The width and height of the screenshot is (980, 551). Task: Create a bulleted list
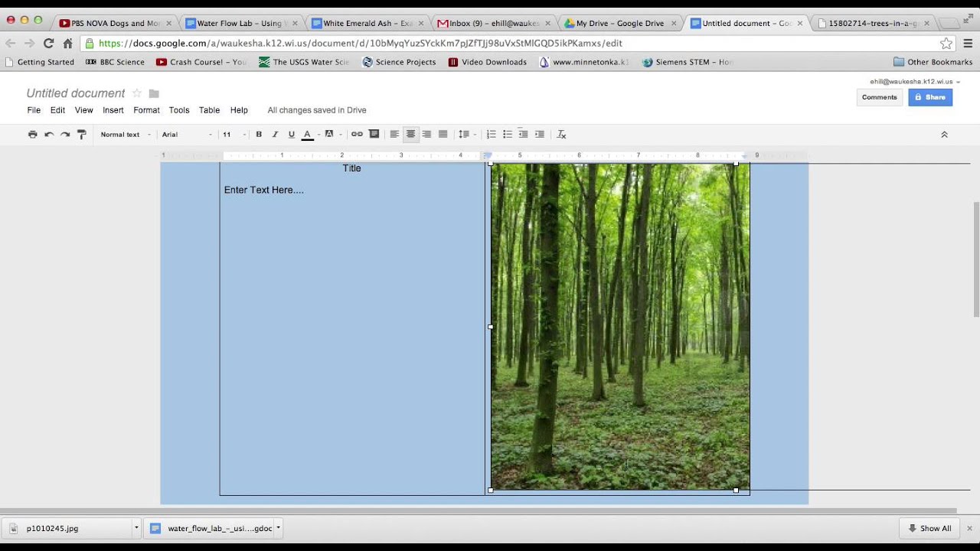[x=507, y=134]
